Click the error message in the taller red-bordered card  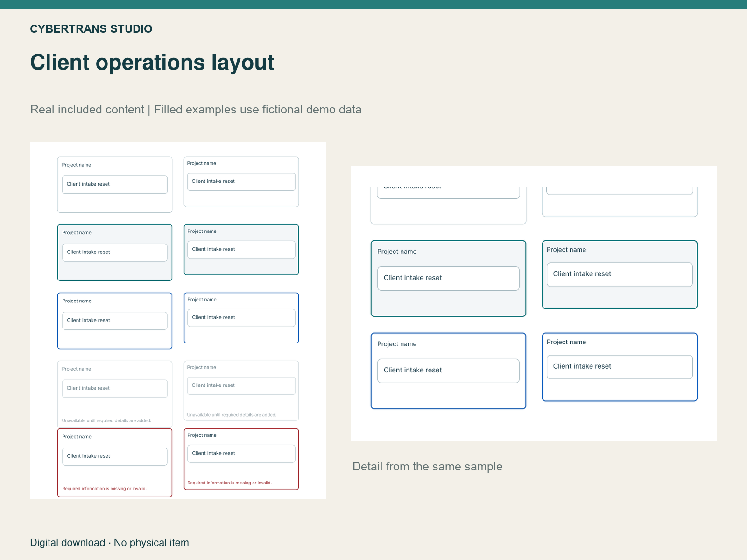[105, 489]
